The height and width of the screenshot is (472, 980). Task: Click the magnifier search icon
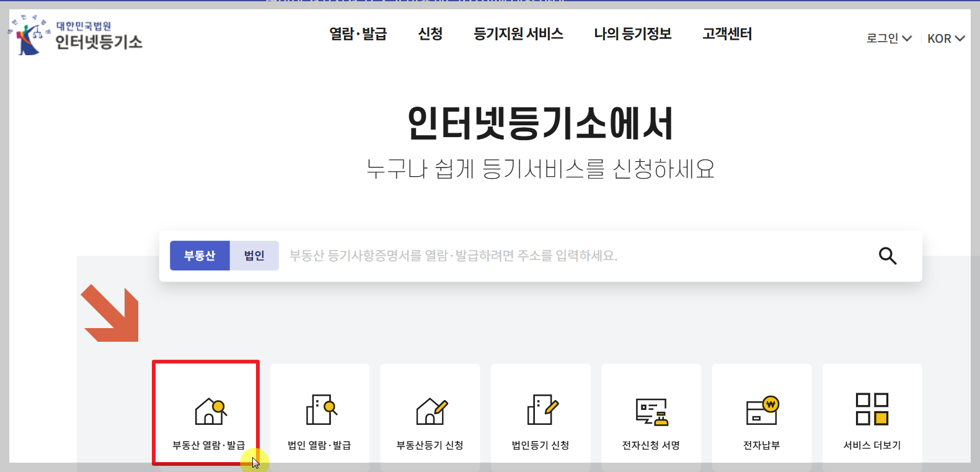888,256
